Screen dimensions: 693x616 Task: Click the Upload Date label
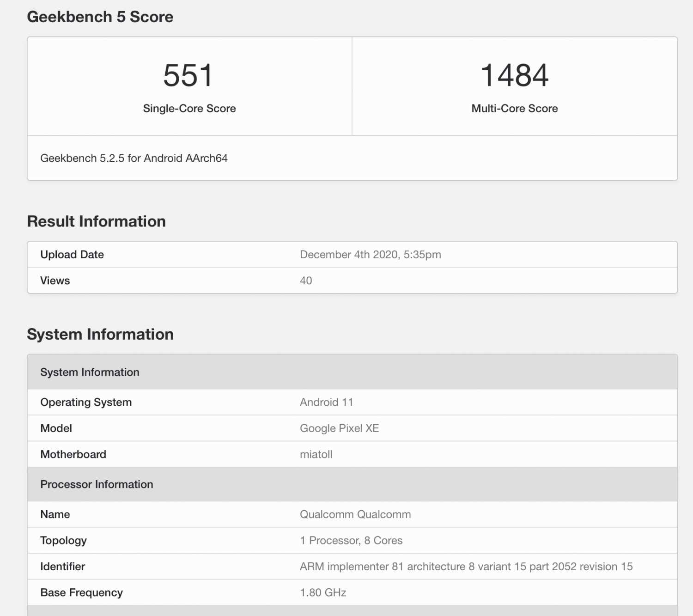[72, 255]
